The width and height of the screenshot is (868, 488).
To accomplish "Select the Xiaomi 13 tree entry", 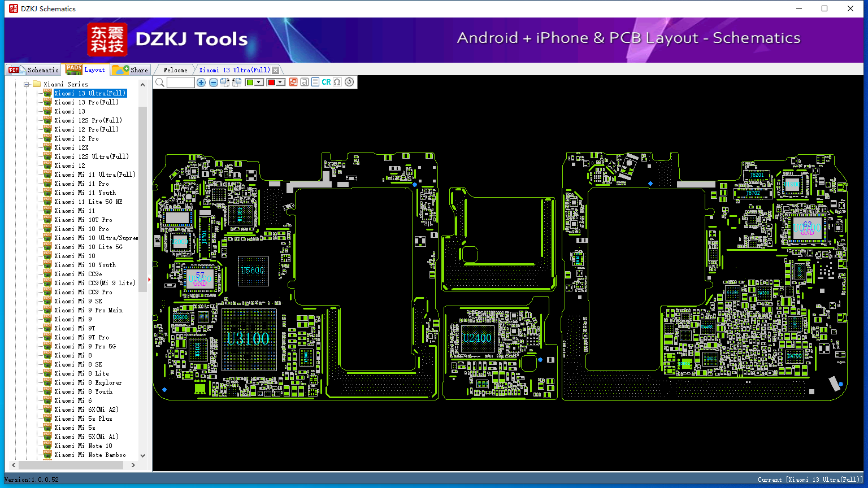I will coord(70,111).
